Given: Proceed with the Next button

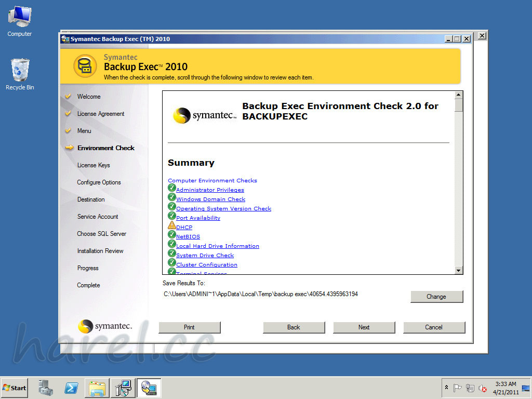Looking at the screenshot, I should (x=364, y=327).
